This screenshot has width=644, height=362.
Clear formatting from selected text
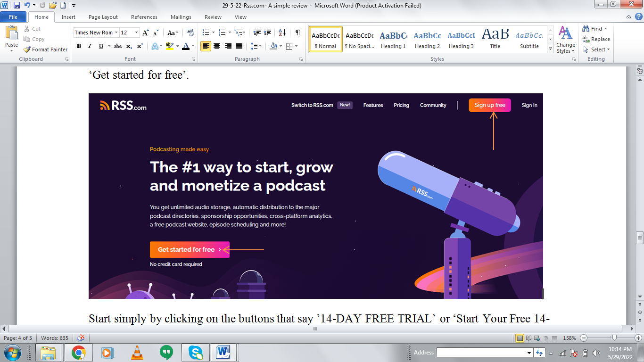click(190, 33)
